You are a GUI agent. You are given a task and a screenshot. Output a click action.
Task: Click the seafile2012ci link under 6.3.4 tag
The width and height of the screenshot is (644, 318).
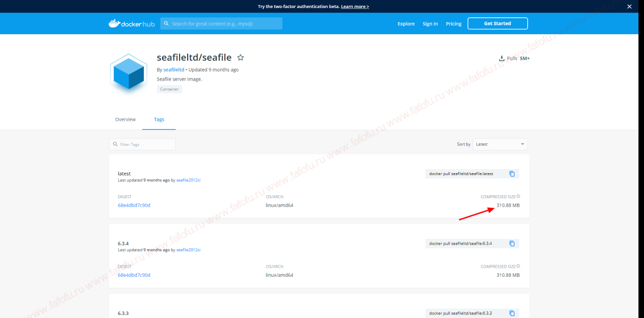[189, 250]
